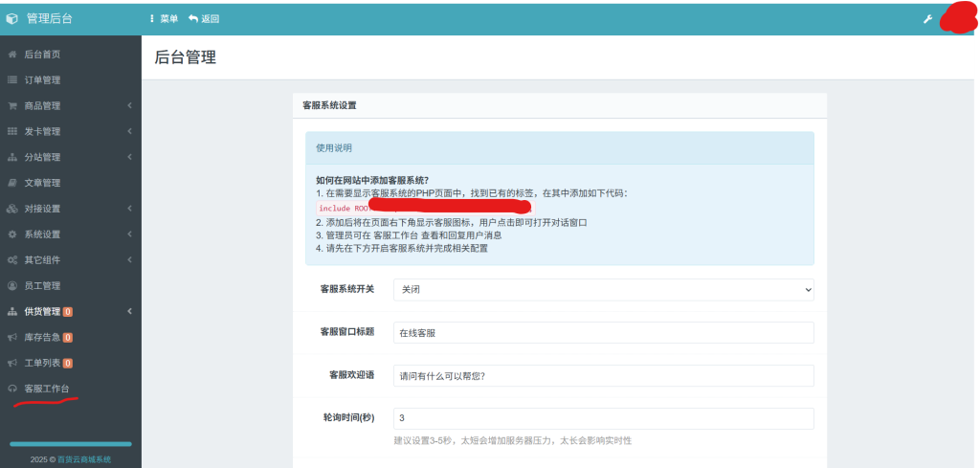Click the 轮询时间(秒) input field

(x=603, y=419)
